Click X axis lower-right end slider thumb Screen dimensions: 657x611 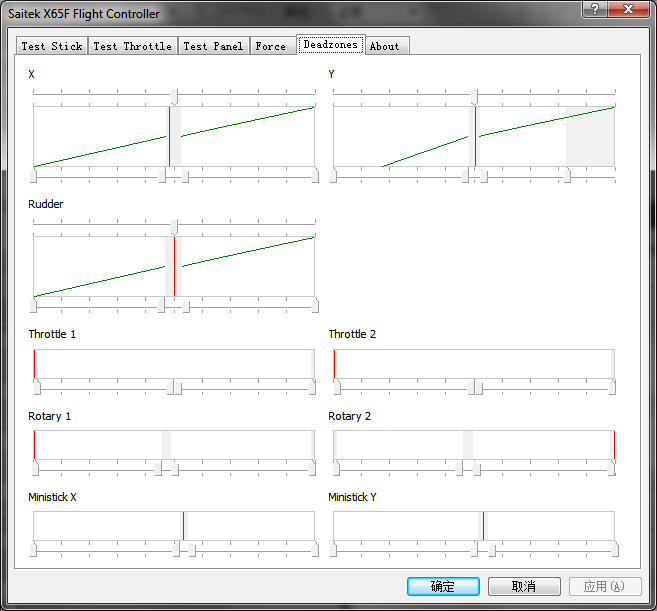(315, 175)
